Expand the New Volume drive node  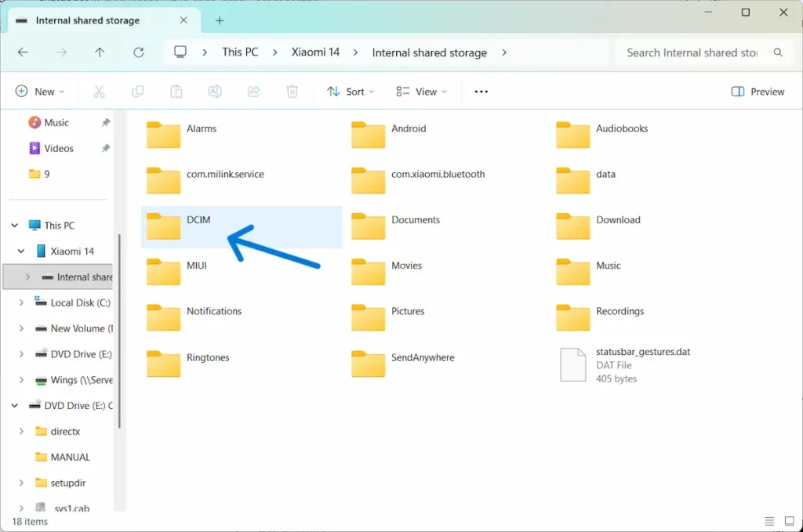[21, 328]
